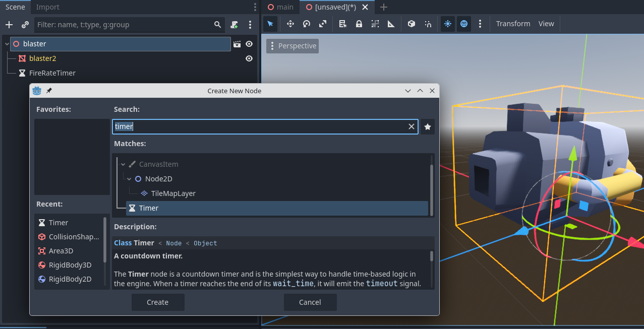Open the Transform menu
The height and width of the screenshot is (329, 644).
coord(513,24)
